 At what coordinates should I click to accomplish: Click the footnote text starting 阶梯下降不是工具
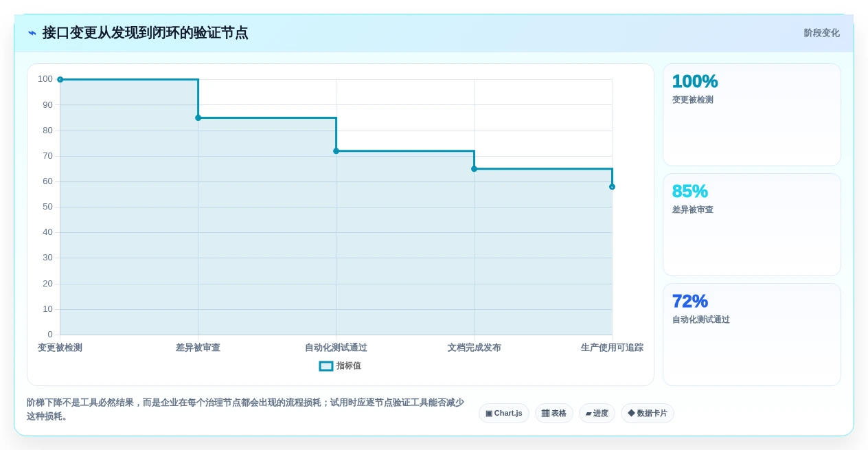pos(246,409)
